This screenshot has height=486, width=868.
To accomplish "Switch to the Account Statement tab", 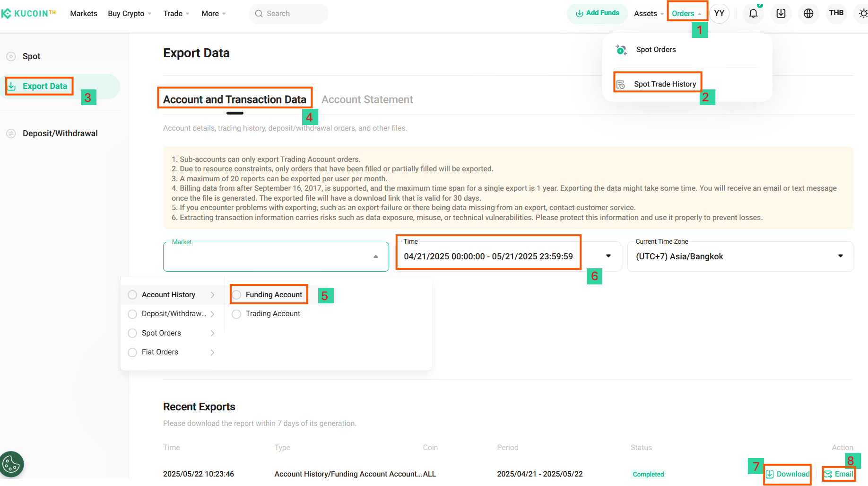I will pyautogui.click(x=367, y=100).
